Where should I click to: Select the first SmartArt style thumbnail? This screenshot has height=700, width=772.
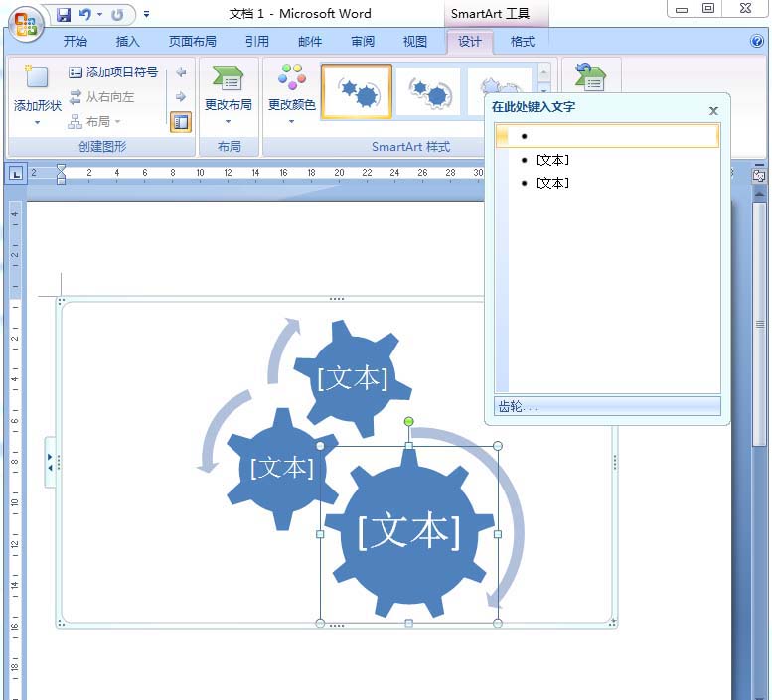tap(357, 91)
